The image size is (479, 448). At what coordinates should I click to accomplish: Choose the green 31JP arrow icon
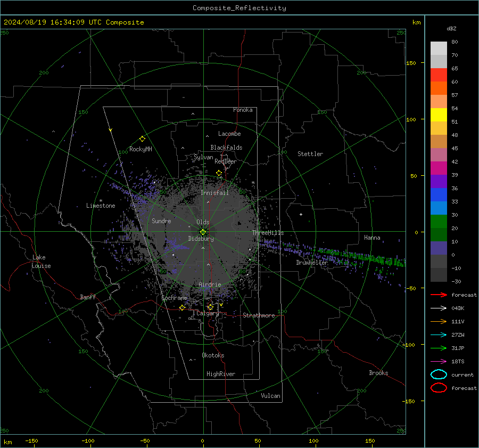point(439,348)
